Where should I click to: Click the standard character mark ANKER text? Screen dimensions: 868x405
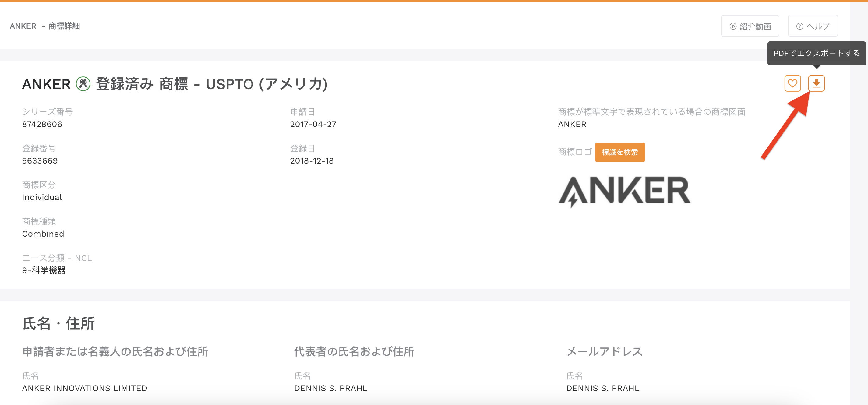(x=572, y=124)
